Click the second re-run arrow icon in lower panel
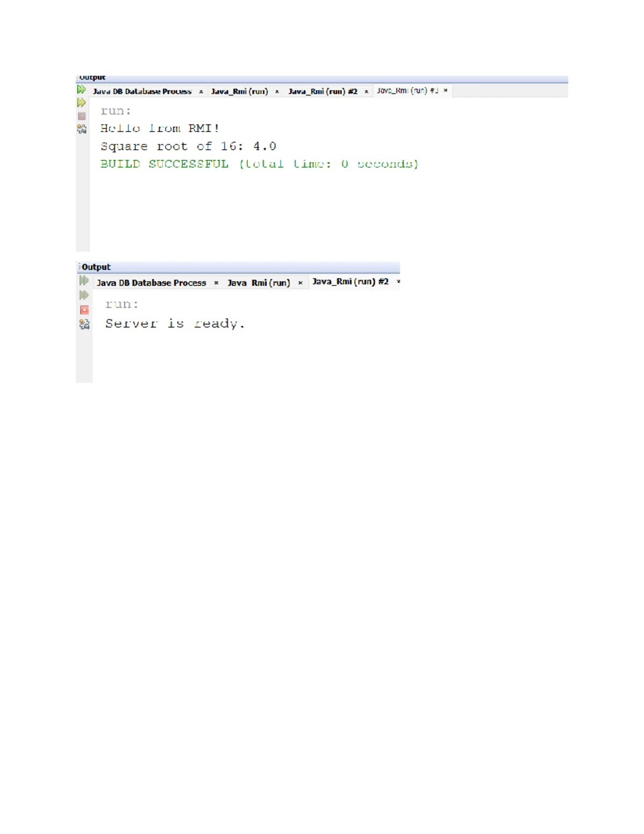The width and height of the screenshot is (644, 834). pyautogui.click(x=84, y=295)
